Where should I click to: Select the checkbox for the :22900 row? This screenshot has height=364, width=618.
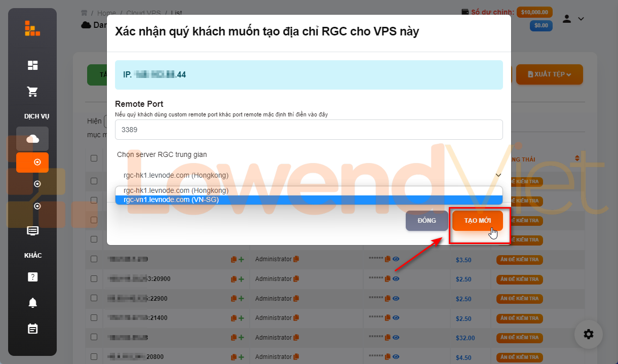tap(94, 299)
